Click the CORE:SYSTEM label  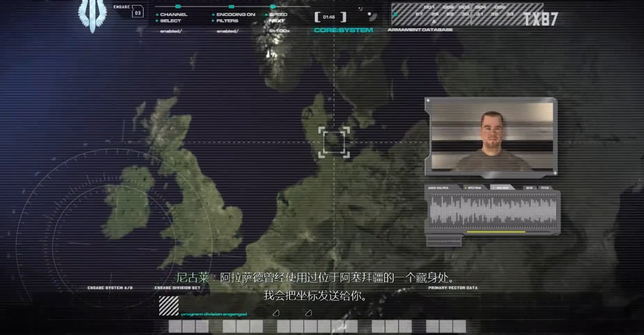pos(343,30)
